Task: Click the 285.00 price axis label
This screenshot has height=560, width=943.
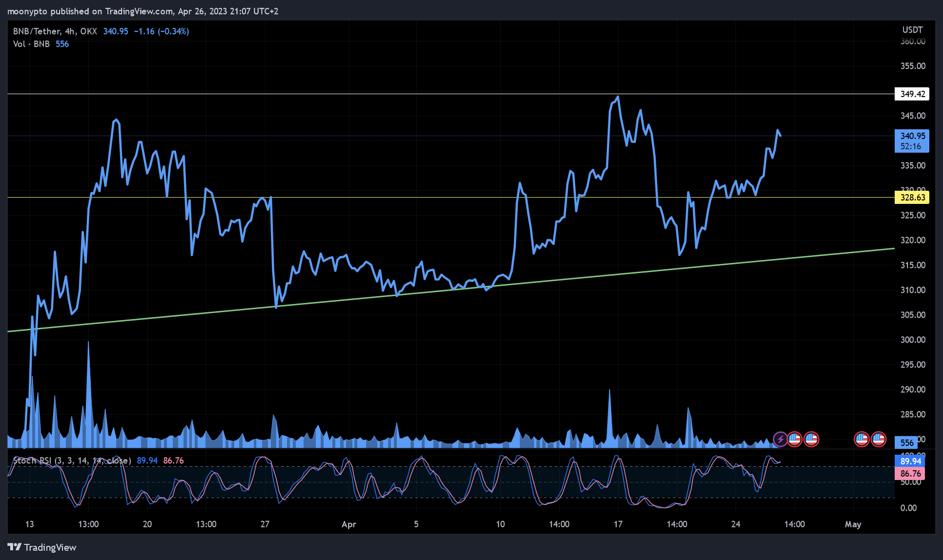Action: [x=913, y=414]
